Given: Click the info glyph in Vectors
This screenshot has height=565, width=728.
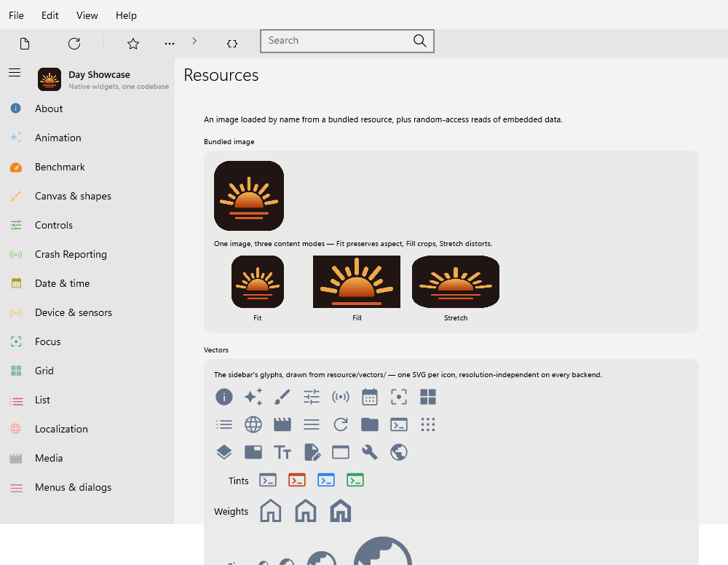Looking at the screenshot, I should pyautogui.click(x=224, y=397).
